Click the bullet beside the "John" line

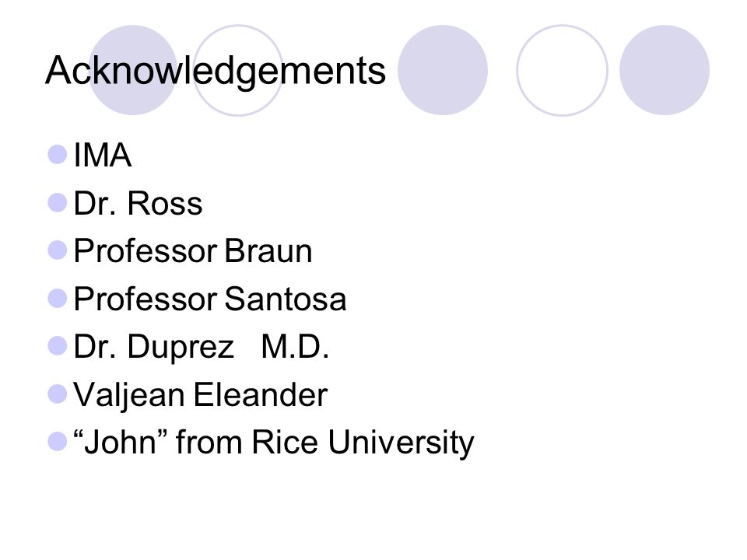point(58,442)
